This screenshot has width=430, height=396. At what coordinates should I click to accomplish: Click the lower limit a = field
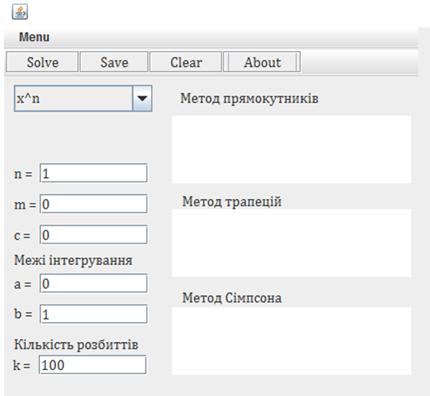(93, 283)
